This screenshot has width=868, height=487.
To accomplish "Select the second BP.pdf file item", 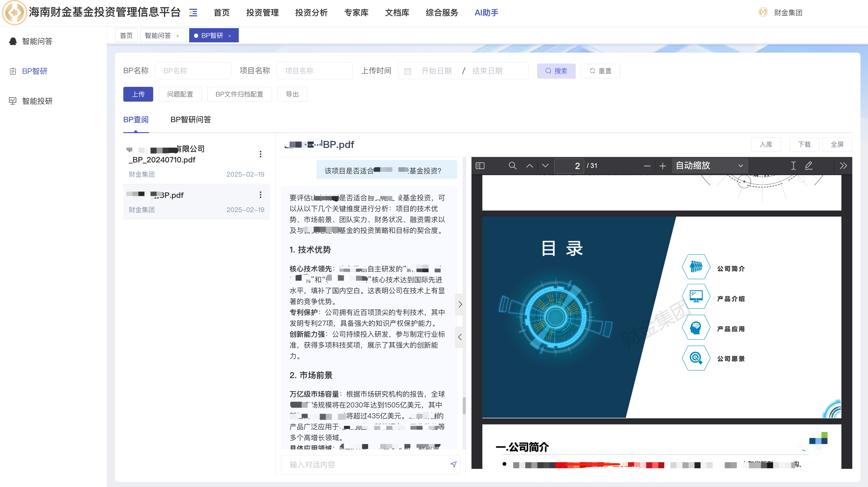I will (196, 202).
